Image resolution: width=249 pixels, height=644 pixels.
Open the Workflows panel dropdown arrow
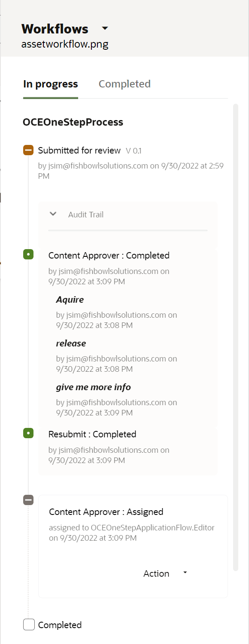click(105, 29)
